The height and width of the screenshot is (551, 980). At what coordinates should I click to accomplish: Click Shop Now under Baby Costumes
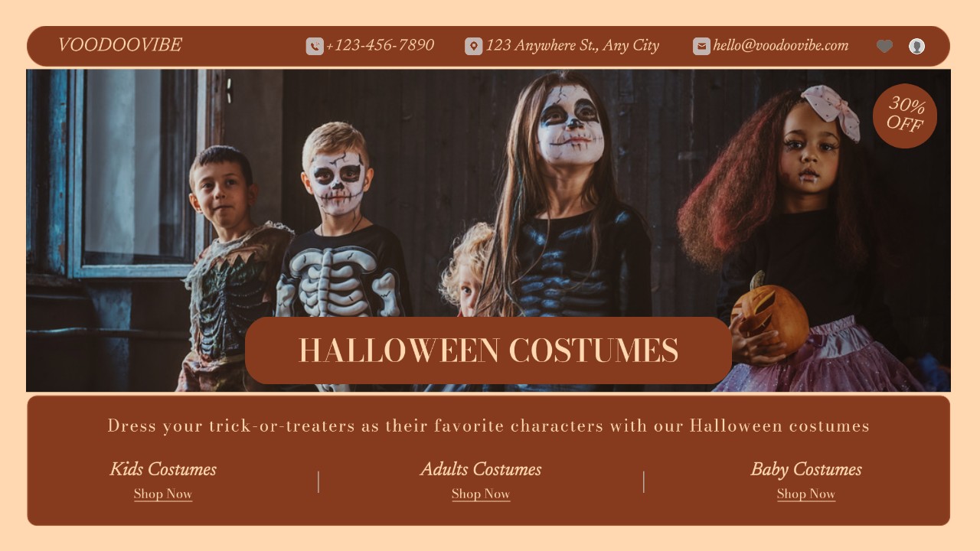click(x=806, y=494)
